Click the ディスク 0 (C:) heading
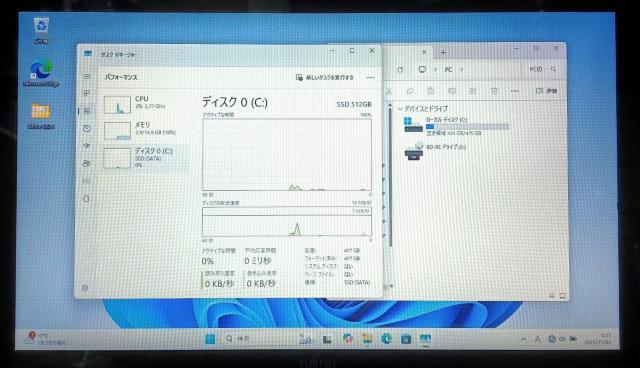640x368 pixels. coord(235,102)
